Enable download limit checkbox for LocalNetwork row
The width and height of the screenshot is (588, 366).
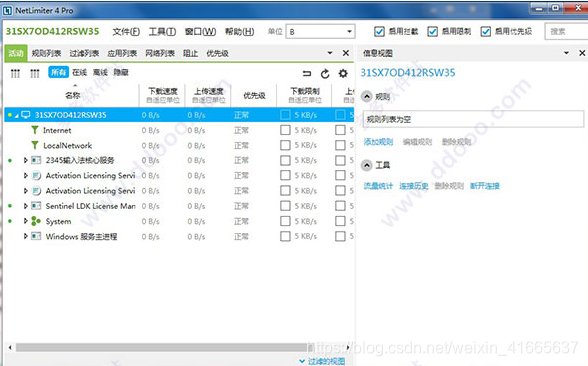285,145
